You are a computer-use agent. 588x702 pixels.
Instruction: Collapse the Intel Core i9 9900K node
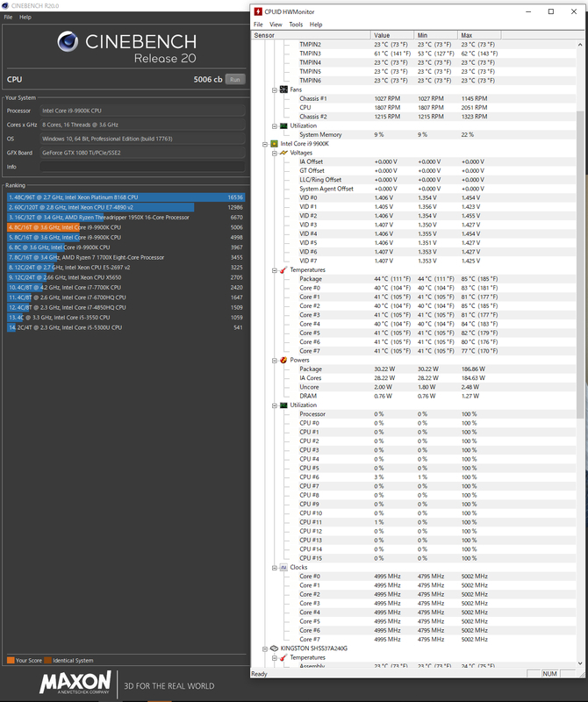pyautogui.click(x=265, y=144)
